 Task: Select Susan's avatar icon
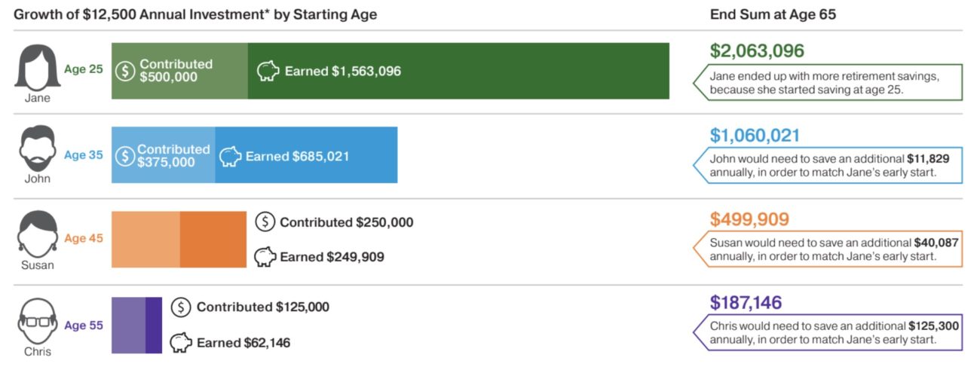[x=38, y=233]
